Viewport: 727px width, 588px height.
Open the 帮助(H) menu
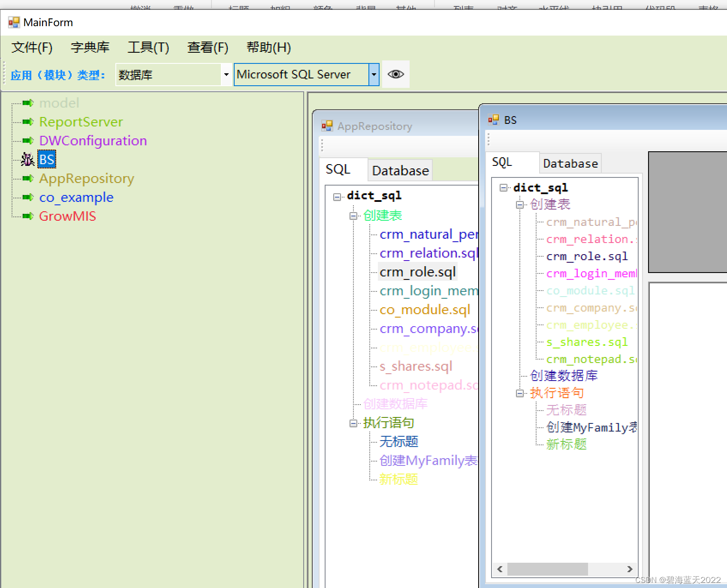point(268,48)
